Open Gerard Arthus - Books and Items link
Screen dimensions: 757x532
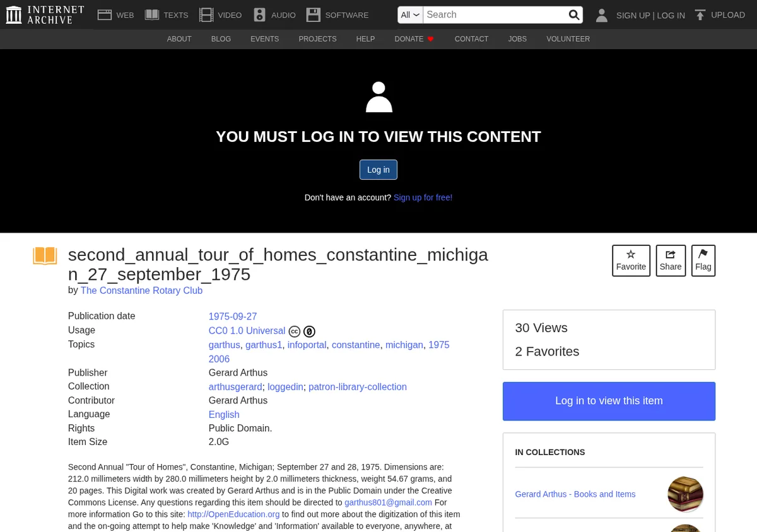point(575,494)
